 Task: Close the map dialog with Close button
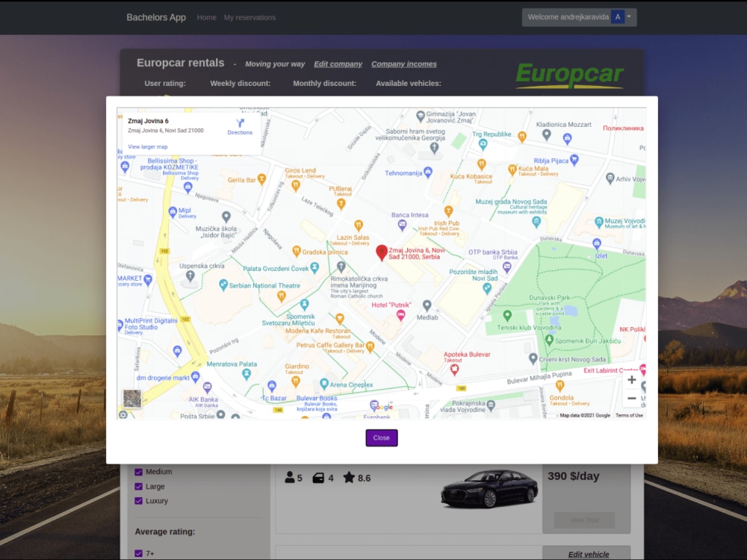coord(381,438)
